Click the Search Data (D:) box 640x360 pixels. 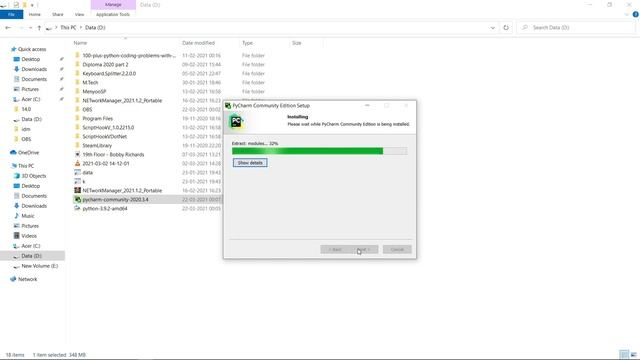576,27
